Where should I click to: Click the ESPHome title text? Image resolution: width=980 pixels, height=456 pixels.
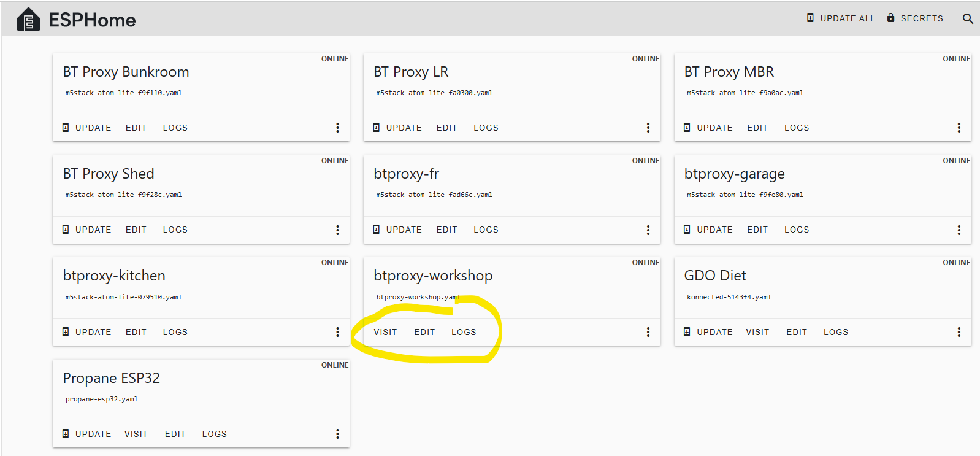pos(92,20)
